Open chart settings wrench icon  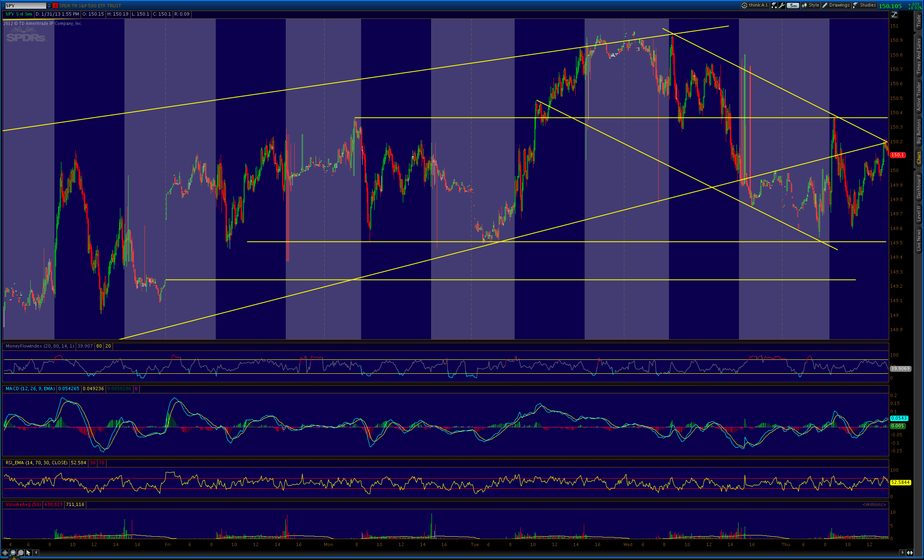782,5
